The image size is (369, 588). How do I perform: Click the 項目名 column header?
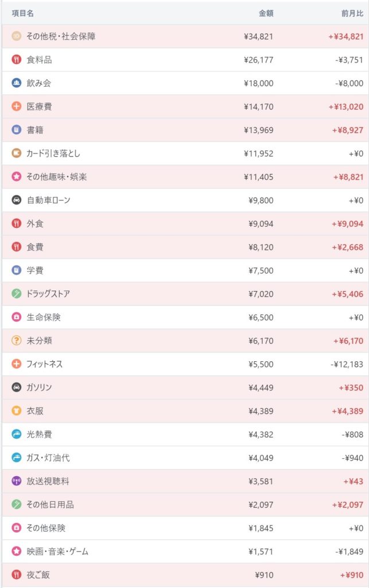[x=23, y=13]
